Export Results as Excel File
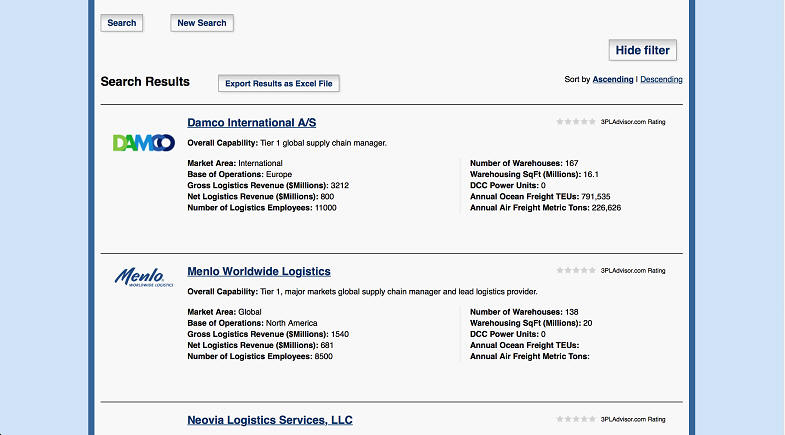The height and width of the screenshot is (435, 785). [x=279, y=84]
